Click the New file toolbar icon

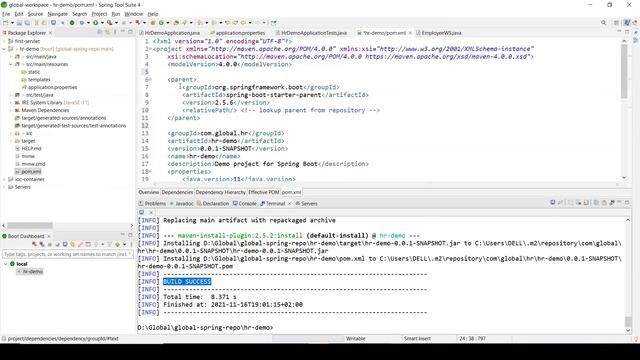6,23
